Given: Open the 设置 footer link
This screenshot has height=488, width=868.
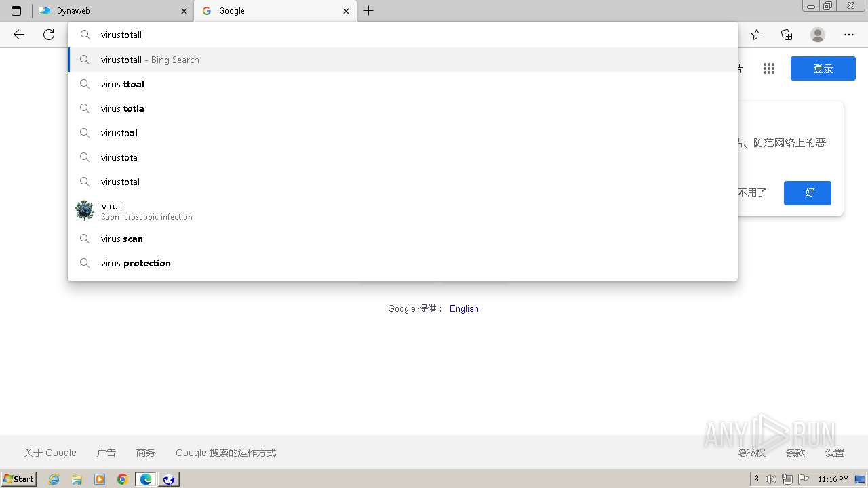Looking at the screenshot, I should point(835,453).
